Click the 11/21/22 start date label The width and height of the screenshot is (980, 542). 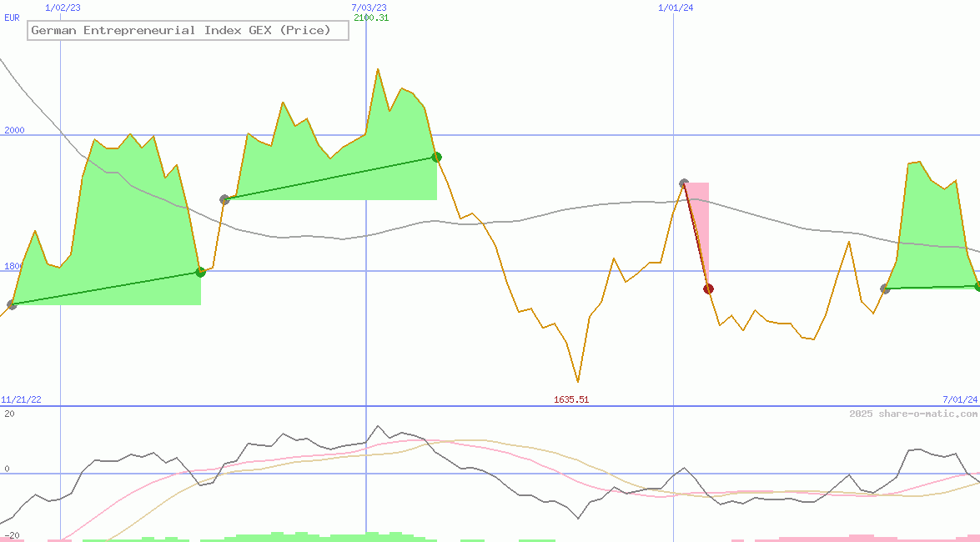(x=21, y=399)
